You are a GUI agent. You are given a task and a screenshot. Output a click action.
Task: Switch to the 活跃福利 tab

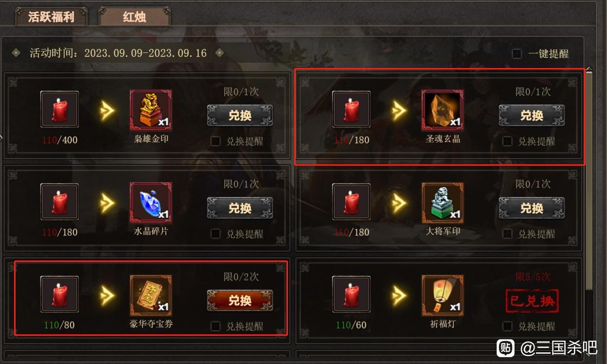click(51, 17)
